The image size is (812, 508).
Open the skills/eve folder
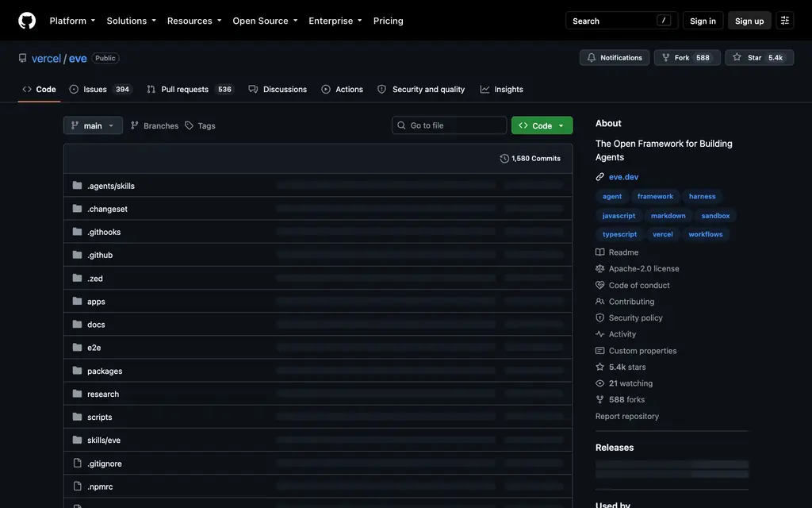(104, 440)
